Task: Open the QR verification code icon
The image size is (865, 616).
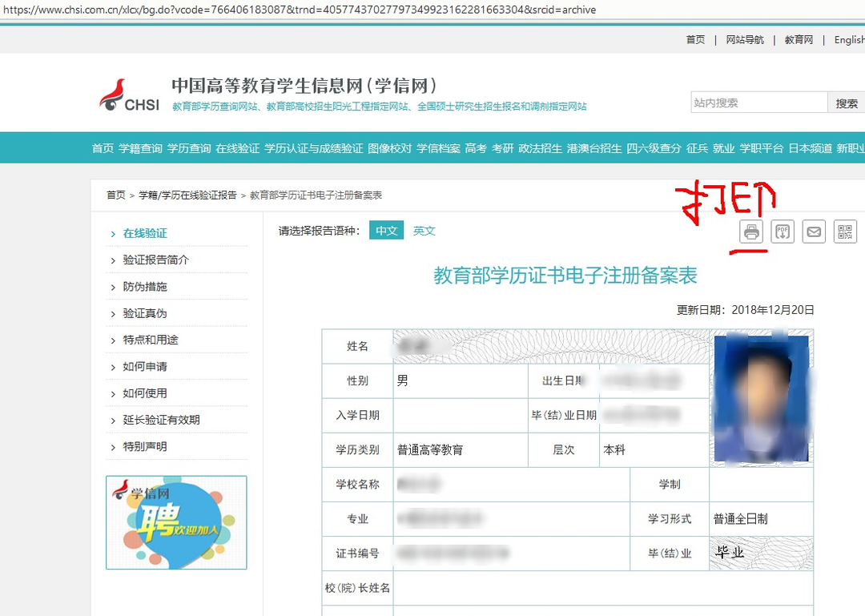Action: point(845,232)
